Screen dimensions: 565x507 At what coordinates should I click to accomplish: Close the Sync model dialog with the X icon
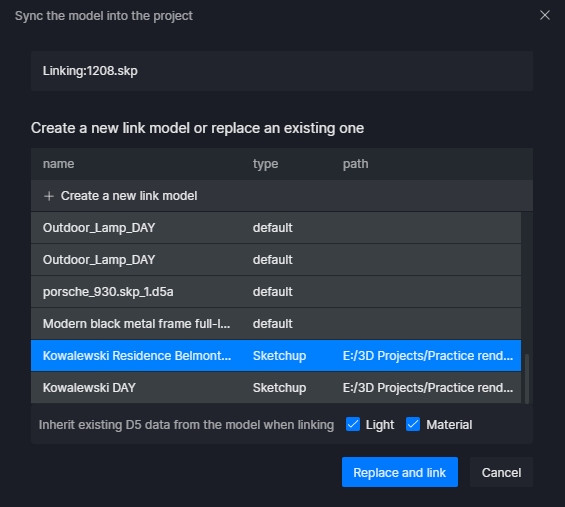pos(544,15)
